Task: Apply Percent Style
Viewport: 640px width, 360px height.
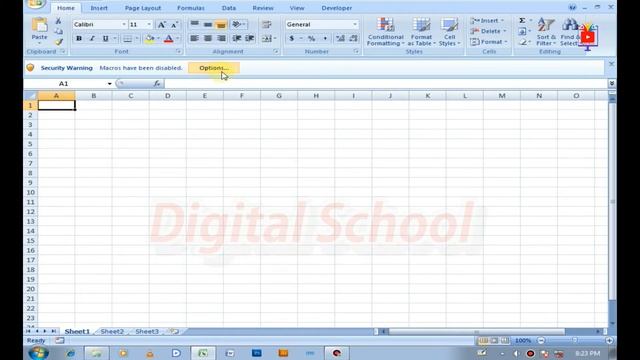Action: (311, 38)
